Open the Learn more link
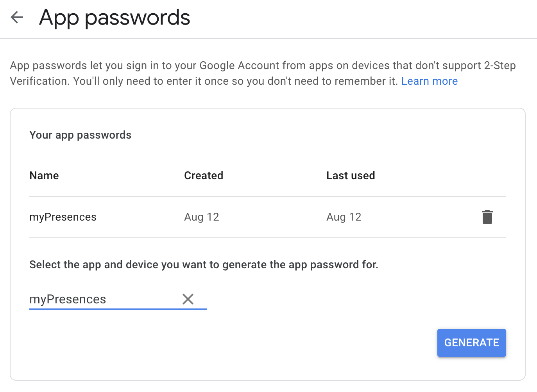The image size is (537, 392). pos(429,81)
